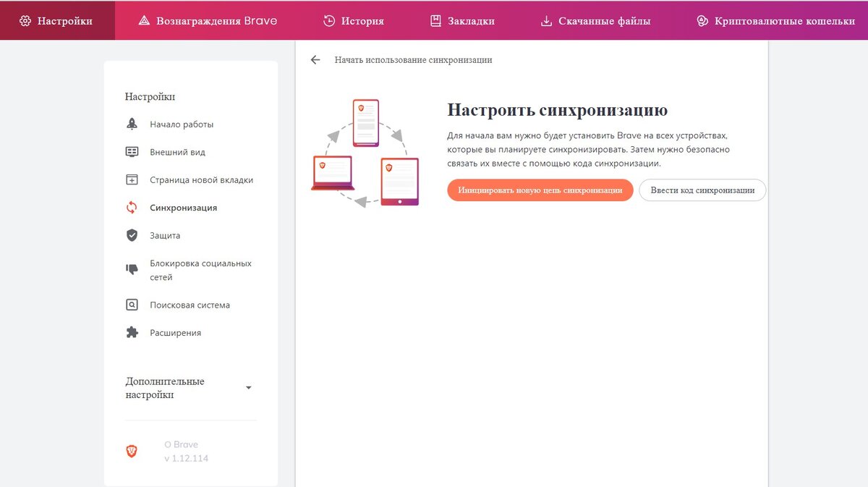Click the Дополнительные настройки label

pos(165,388)
